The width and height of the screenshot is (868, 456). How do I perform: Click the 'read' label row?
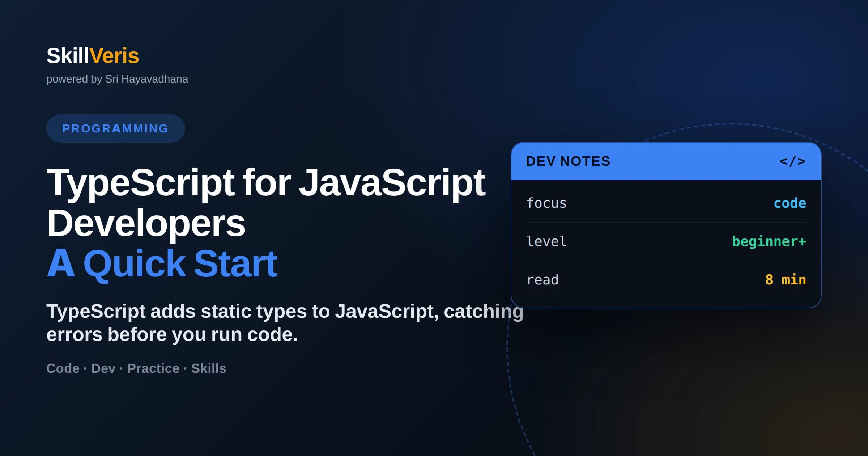666,280
